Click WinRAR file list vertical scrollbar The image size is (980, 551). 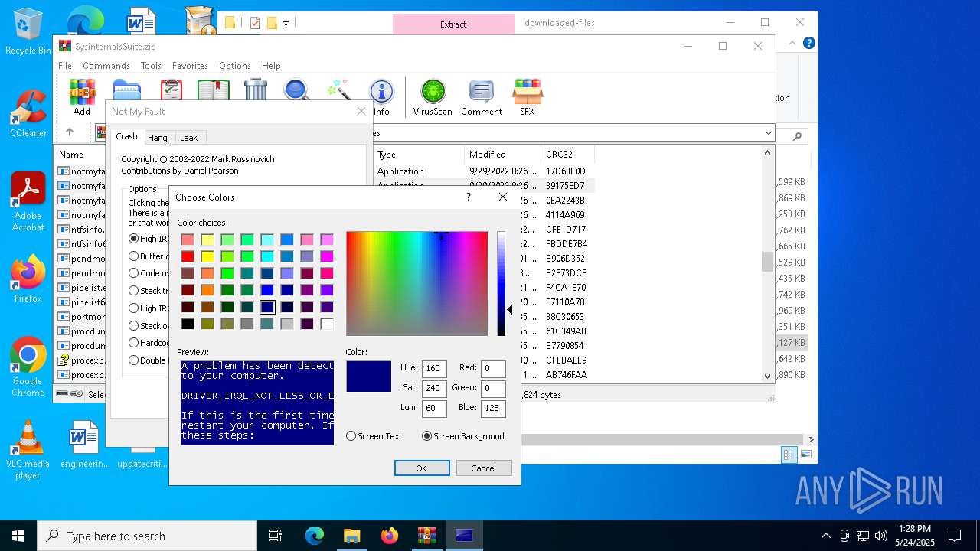768,264
